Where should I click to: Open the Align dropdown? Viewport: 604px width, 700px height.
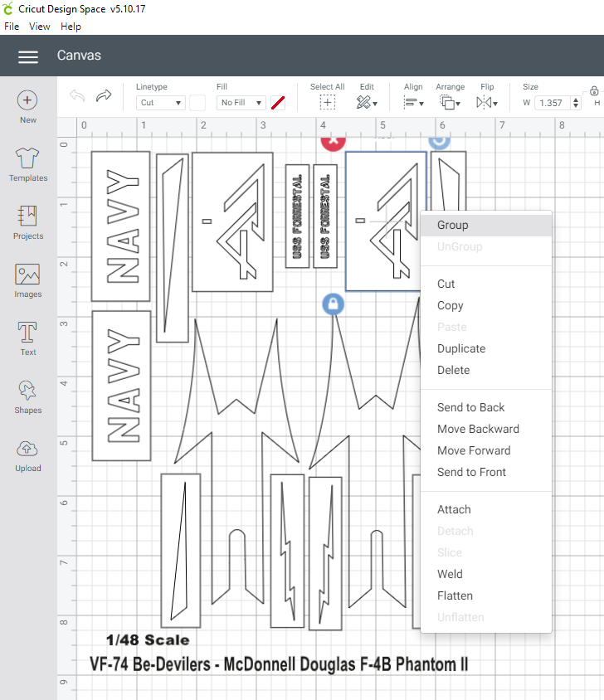[x=413, y=102]
